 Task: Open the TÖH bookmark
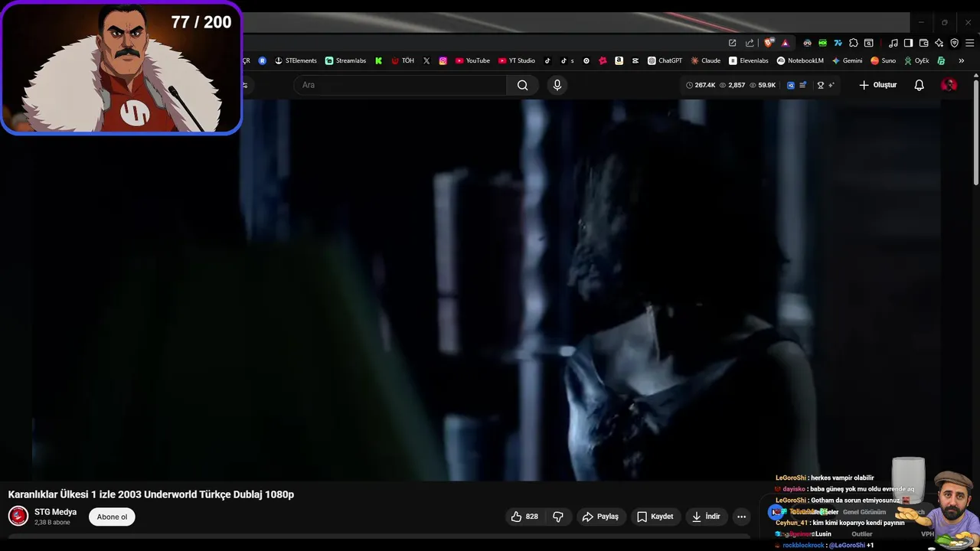point(403,60)
